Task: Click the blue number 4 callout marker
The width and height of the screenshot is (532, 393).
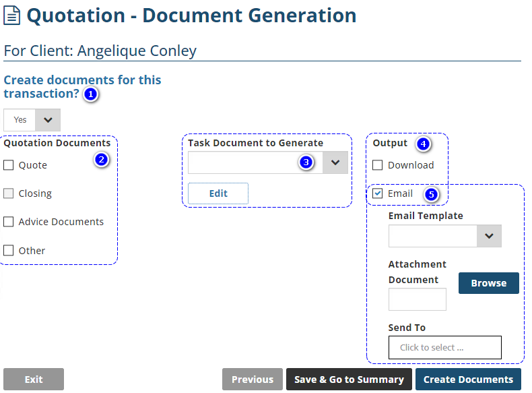Action: (x=422, y=144)
